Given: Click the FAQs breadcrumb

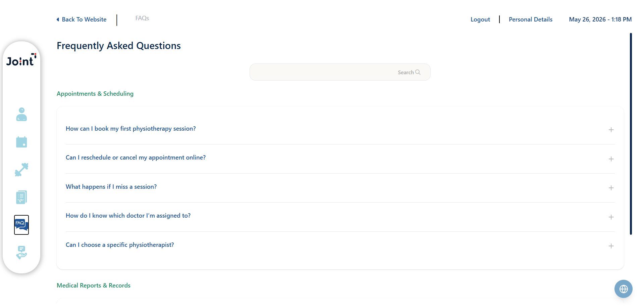Looking at the screenshot, I should pyautogui.click(x=142, y=18).
